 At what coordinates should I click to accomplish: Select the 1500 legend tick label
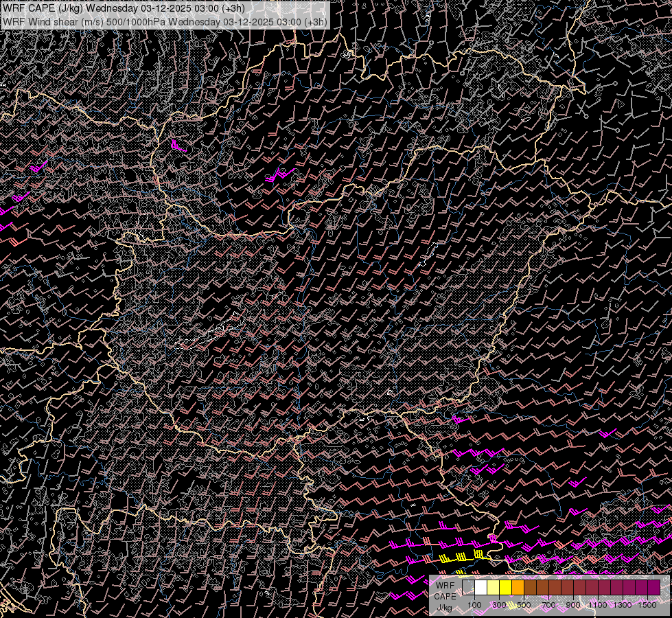coord(647,606)
